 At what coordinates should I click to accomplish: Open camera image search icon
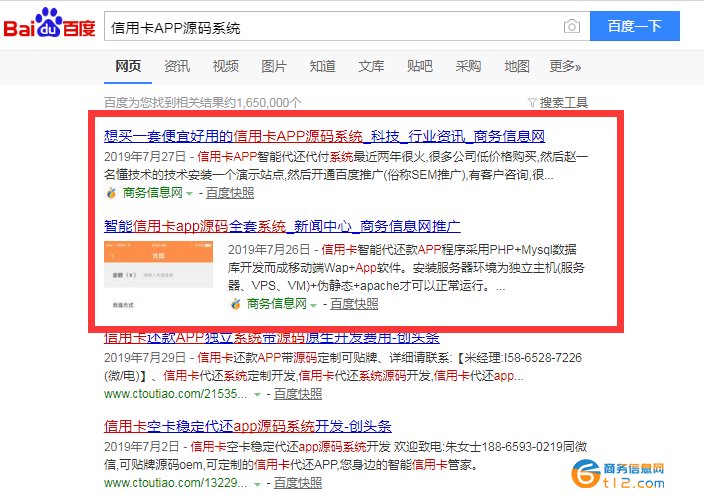pyautogui.click(x=572, y=26)
